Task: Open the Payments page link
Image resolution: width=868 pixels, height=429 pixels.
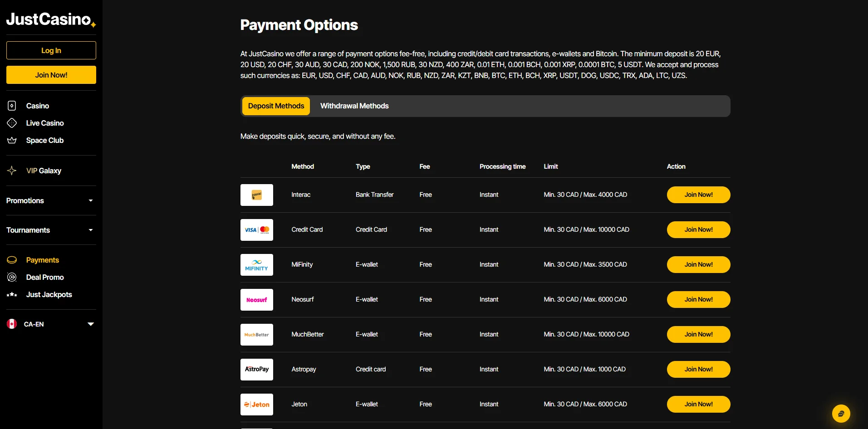Action: pos(43,260)
